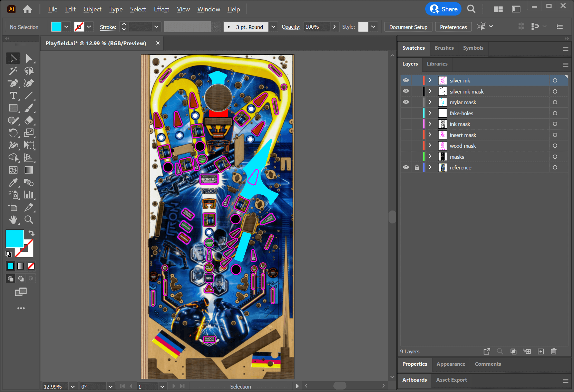Open the 3 pt. Round brush dropdown
Image resolution: width=574 pixels, height=392 pixels.
tap(273, 27)
